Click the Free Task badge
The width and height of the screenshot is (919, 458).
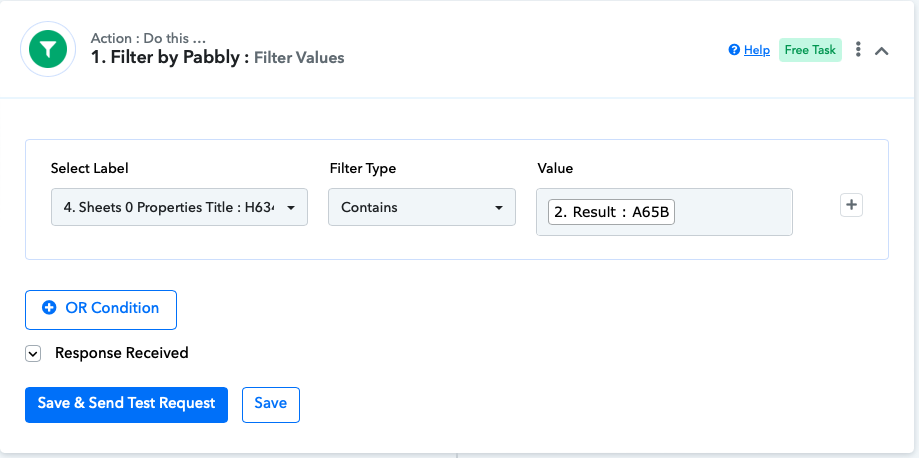coord(810,50)
